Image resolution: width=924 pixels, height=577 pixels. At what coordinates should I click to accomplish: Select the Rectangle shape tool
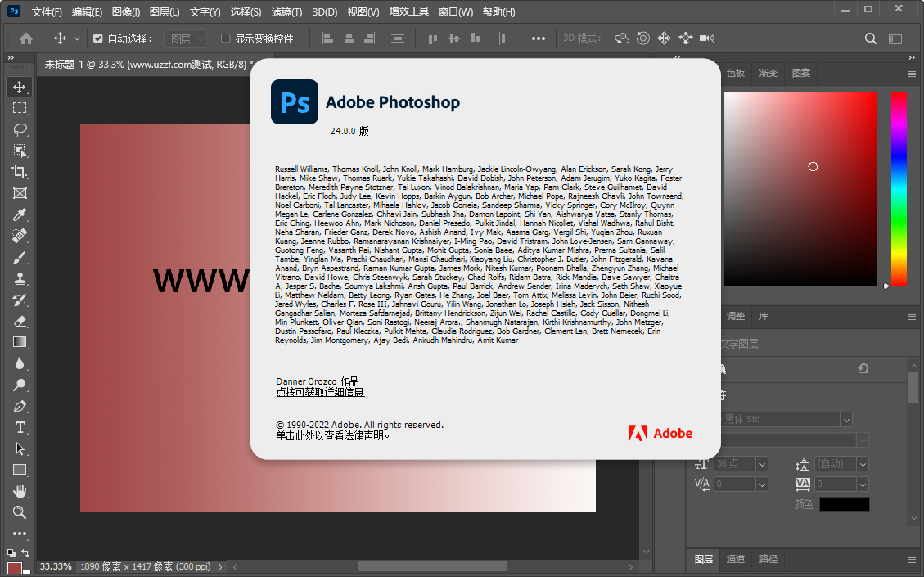[19, 470]
